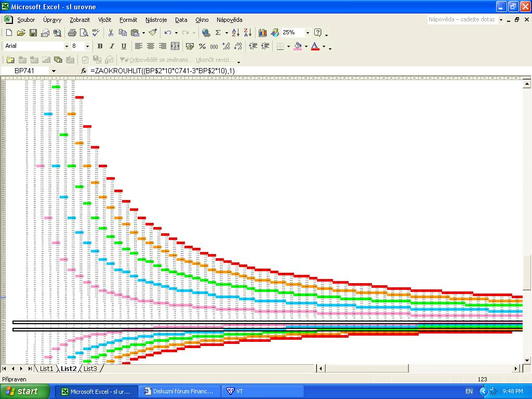Viewport: 532px width, 399px height.
Task: Run the spelling check icon
Action: click(96, 33)
